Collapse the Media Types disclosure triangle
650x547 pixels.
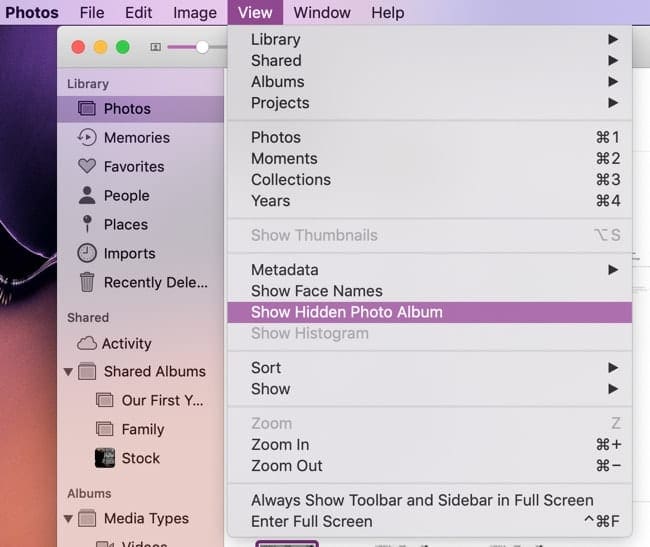tap(68, 519)
